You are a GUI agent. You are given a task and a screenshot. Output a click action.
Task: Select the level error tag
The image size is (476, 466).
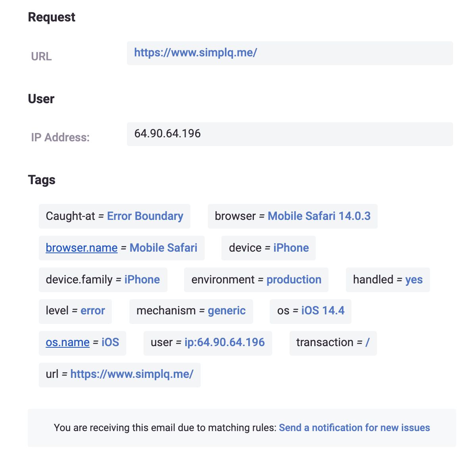point(75,311)
